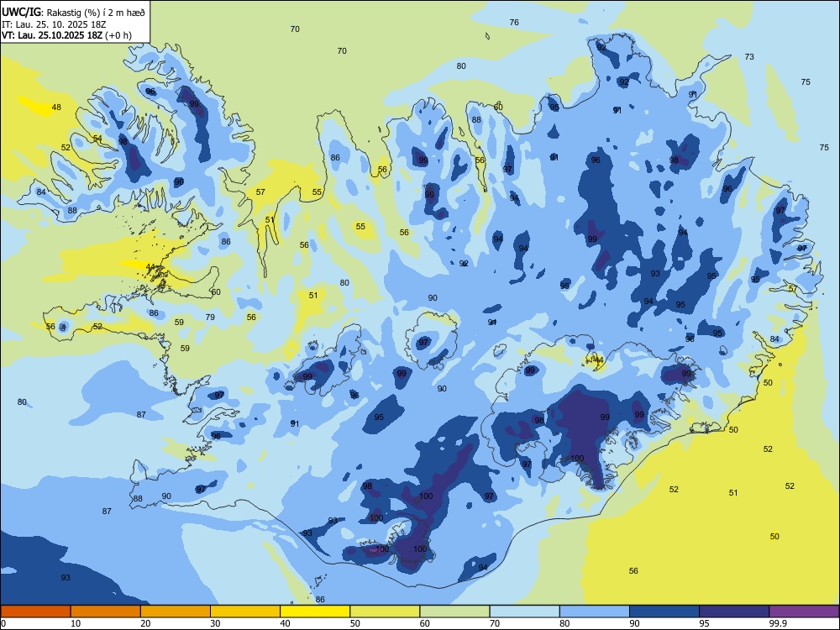Click the indigo 95–99.9 legend swatch
This screenshot has width=840, height=630.
tap(734, 612)
